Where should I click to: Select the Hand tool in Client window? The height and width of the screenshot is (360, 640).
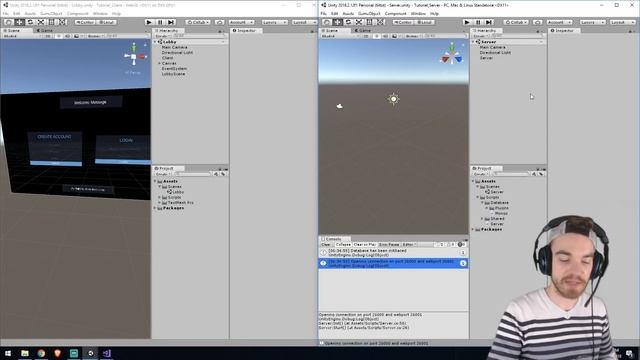coord(9,22)
